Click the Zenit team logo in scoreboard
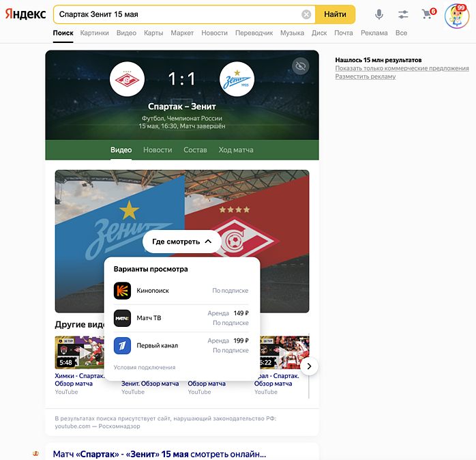This screenshot has height=460, width=476. pos(237,79)
